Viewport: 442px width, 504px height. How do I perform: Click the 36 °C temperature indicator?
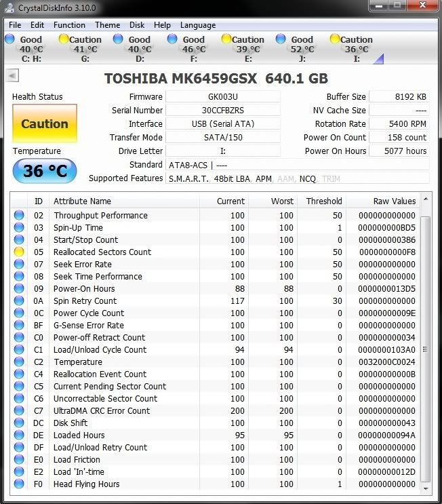coord(45,171)
